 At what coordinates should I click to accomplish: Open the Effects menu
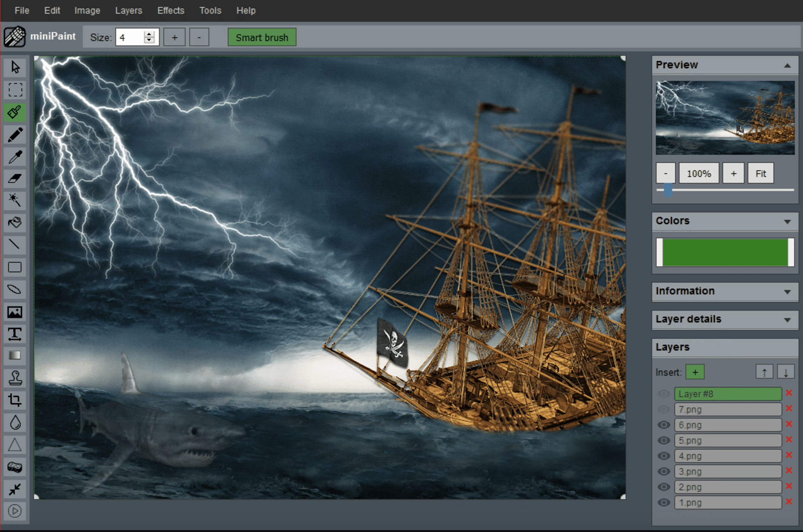click(x=170, y=10)
